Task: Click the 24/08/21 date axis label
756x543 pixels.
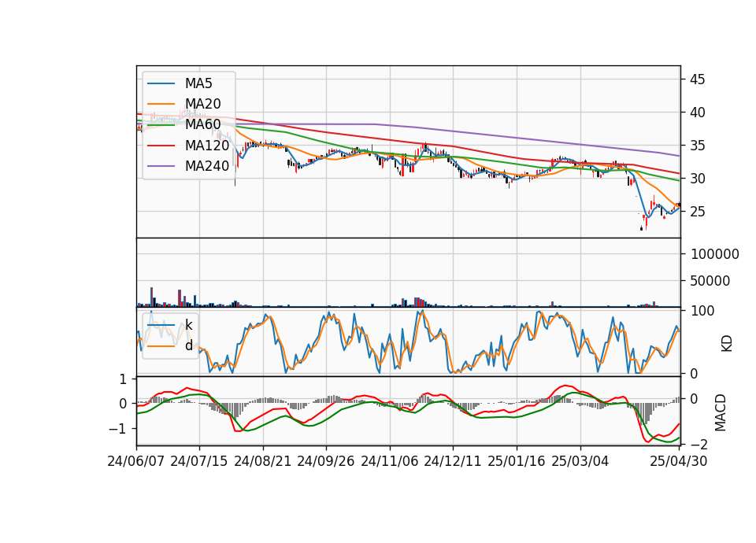Action: [x=263, y=461]
